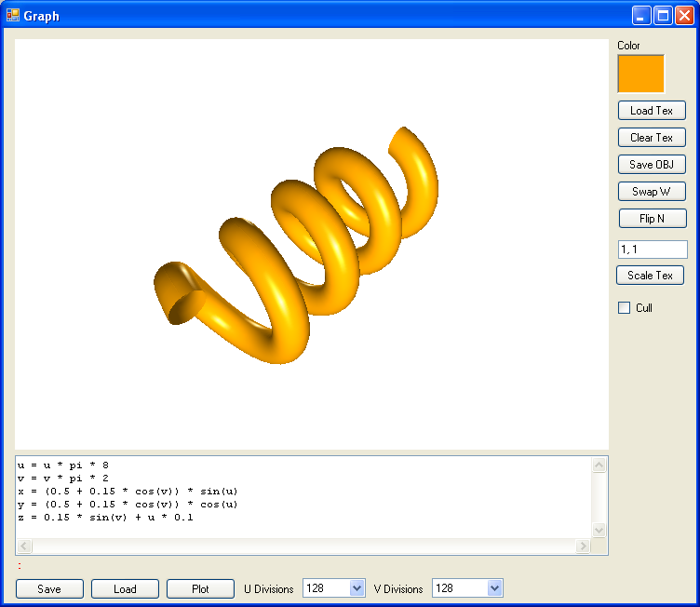Enable the Cull checkbox
700x607 pixels.
coord(625,308)
